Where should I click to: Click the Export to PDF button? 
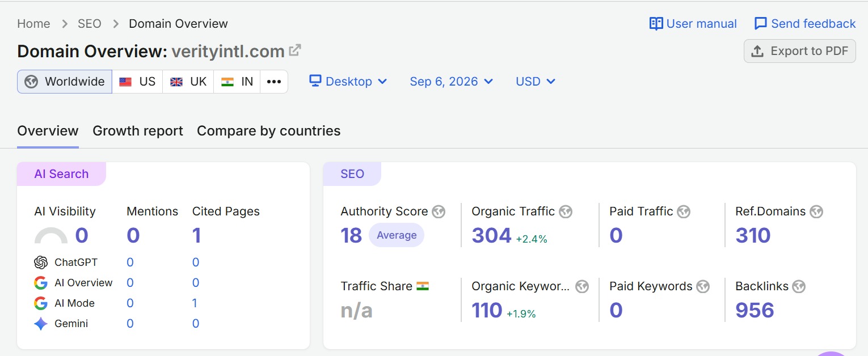pyautogui.click(x=800, y=51)
